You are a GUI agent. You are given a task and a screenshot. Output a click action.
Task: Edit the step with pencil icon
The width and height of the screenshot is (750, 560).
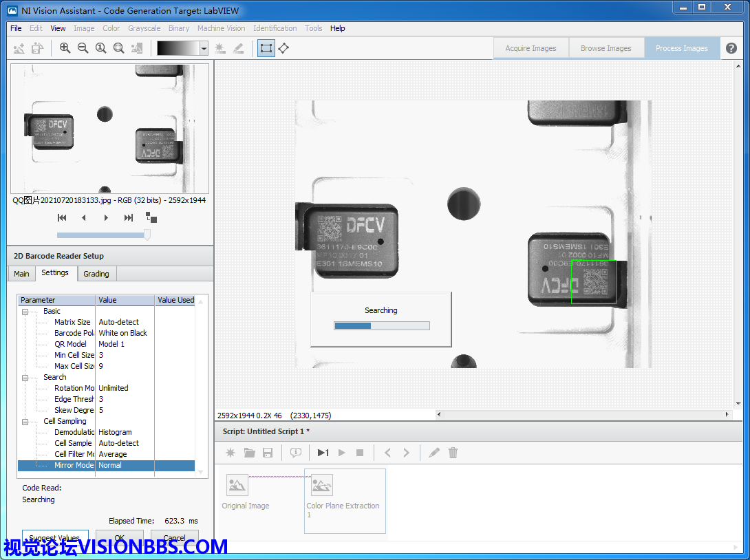coord(434,453)
